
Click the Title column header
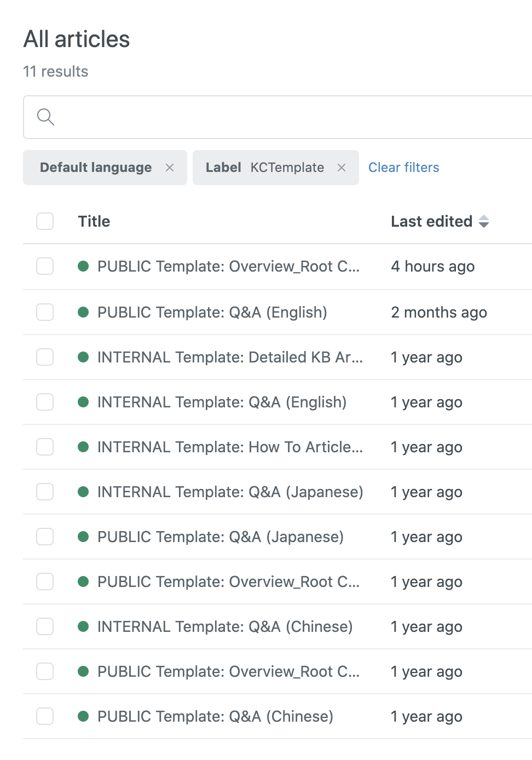tap(94, 221)
